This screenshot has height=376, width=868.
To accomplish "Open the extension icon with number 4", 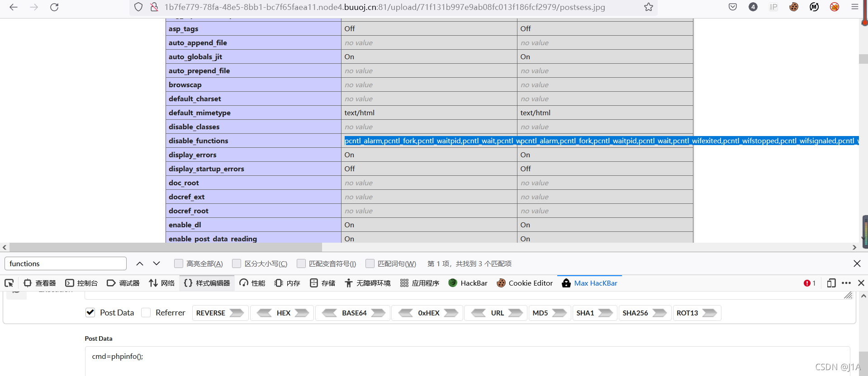I will pos(753,7).
